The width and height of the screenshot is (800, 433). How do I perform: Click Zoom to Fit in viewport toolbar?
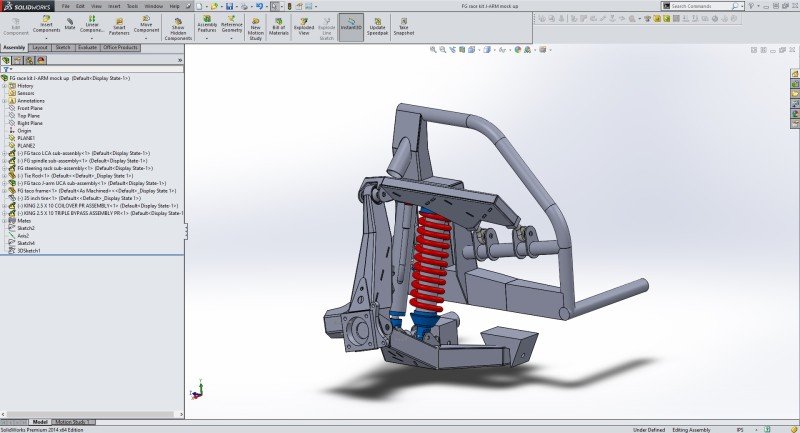point(433,49)
